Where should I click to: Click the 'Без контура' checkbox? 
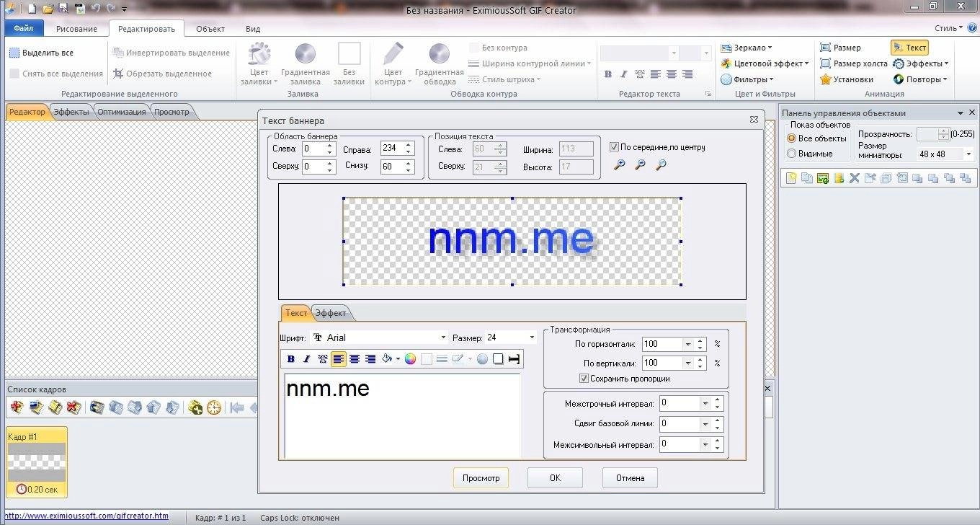(473, 48)
